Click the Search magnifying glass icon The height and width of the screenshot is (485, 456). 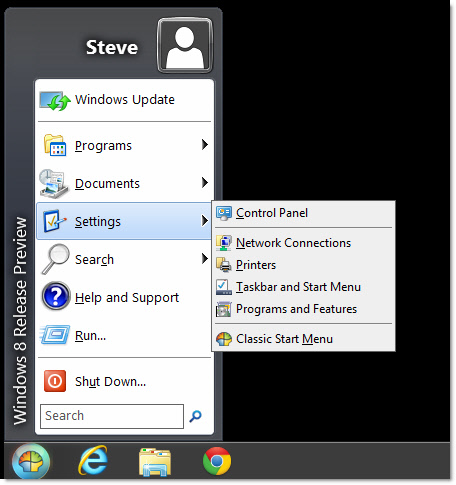point(55,259)
